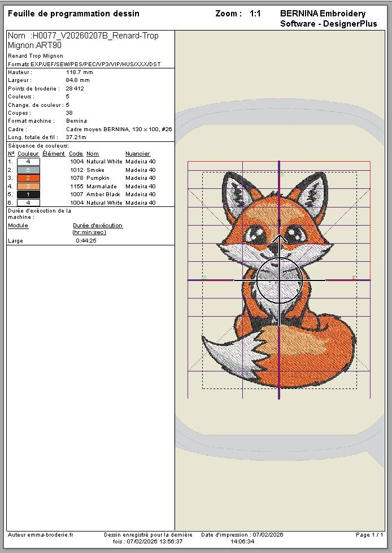The image size is (392, 553).
Task: Click the Hauteur value 118.7 mm
Action: click(80, 72)
